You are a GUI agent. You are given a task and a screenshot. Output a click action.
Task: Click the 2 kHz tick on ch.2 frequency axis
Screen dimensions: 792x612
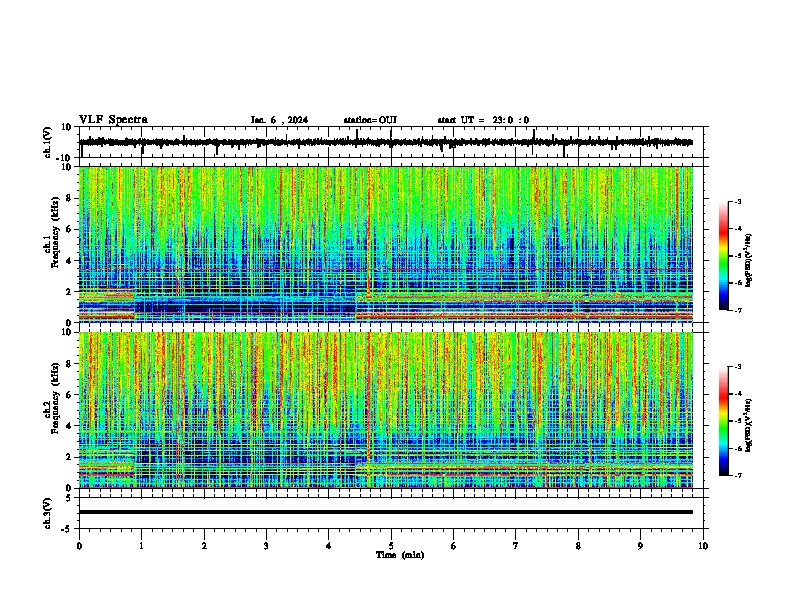coord(70,457)
